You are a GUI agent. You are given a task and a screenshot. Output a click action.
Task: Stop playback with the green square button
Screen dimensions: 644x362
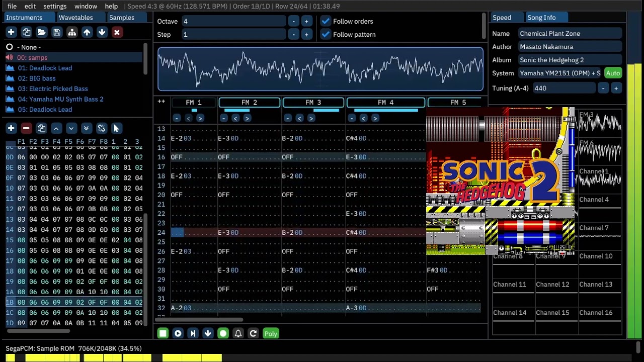[163, 333]
